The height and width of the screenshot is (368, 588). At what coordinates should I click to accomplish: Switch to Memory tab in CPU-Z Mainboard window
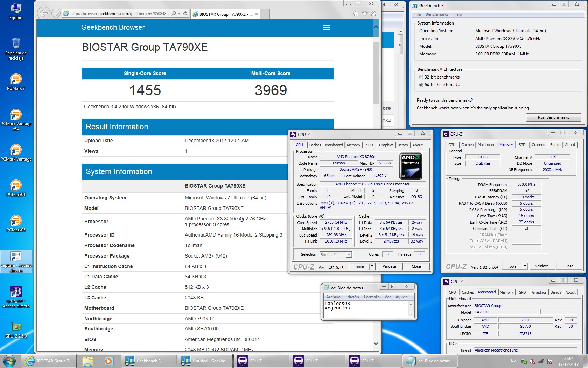pyautogui.click(x=506, y=292)
